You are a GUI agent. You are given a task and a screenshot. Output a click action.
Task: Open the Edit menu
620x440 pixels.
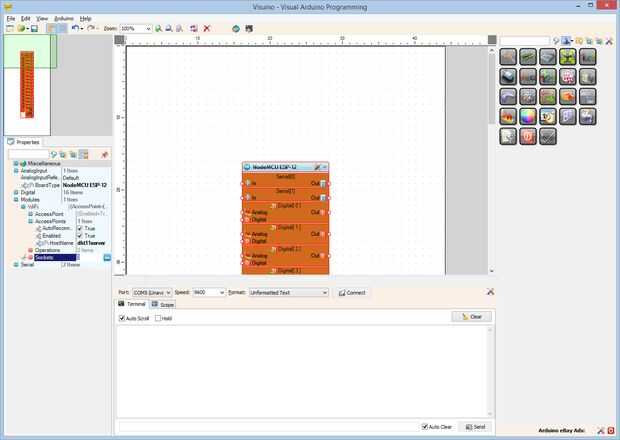pos(26,19)
